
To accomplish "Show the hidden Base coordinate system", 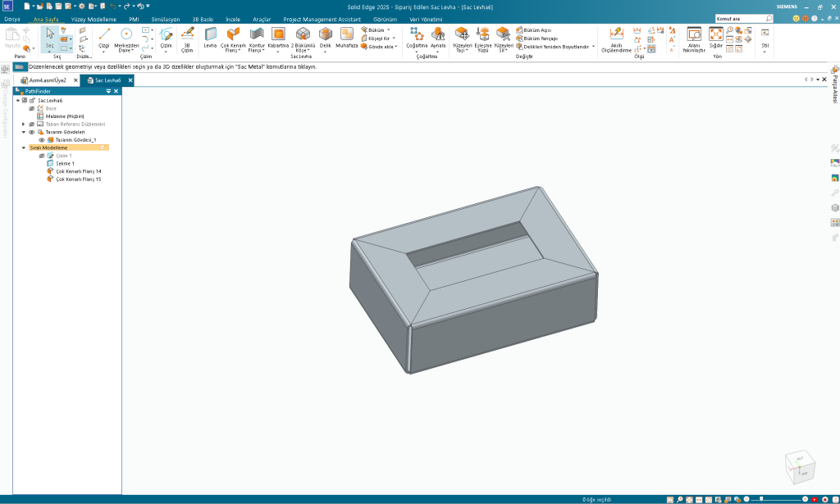I will coord(32,108).
